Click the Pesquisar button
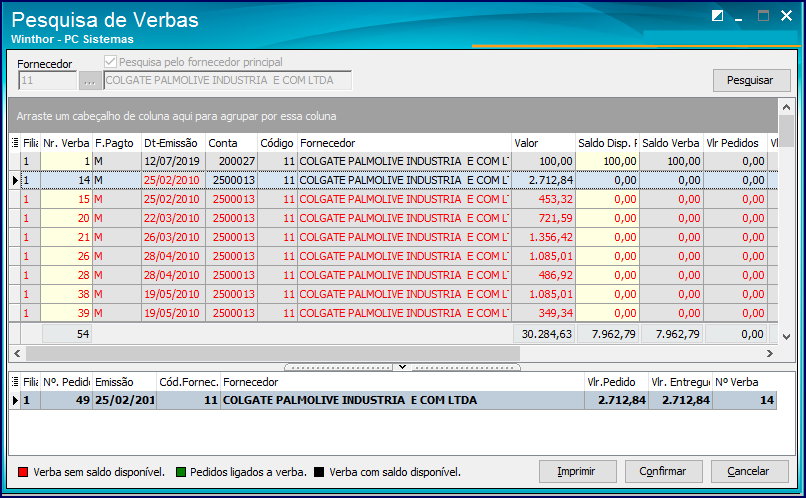806x498 pixels. click(751, 80)
